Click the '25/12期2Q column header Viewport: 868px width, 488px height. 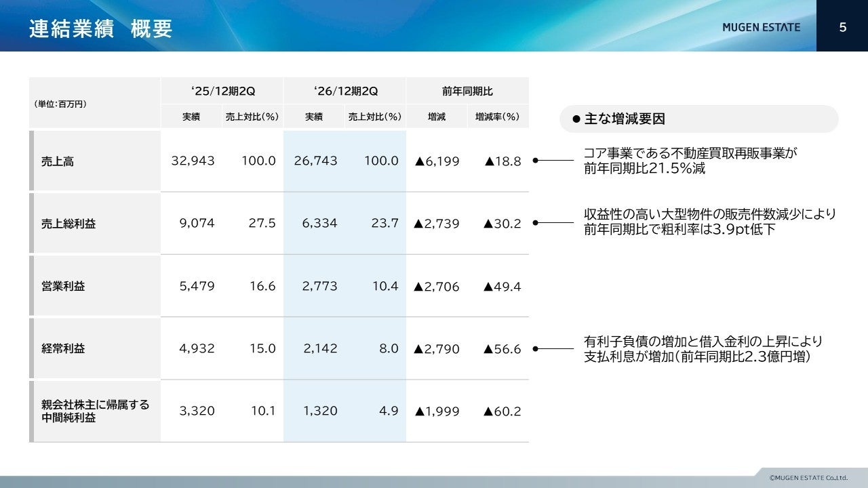tap(222, 91)
